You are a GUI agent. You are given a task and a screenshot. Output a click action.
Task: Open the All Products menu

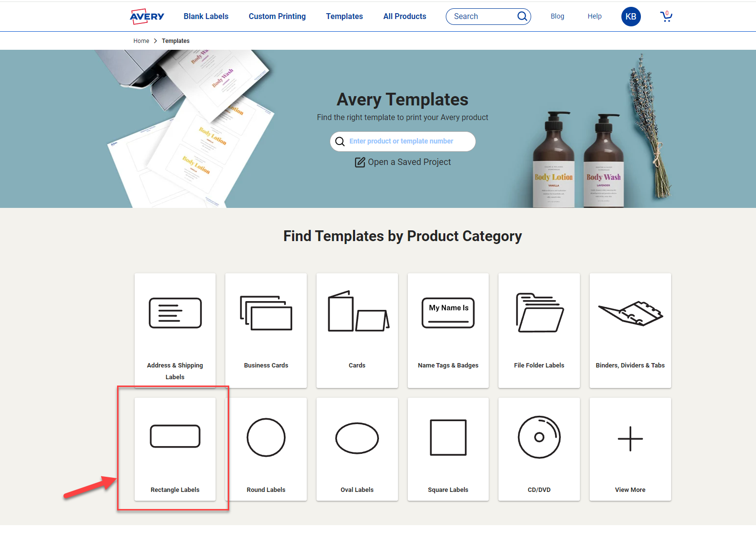(x=405, y=17)
